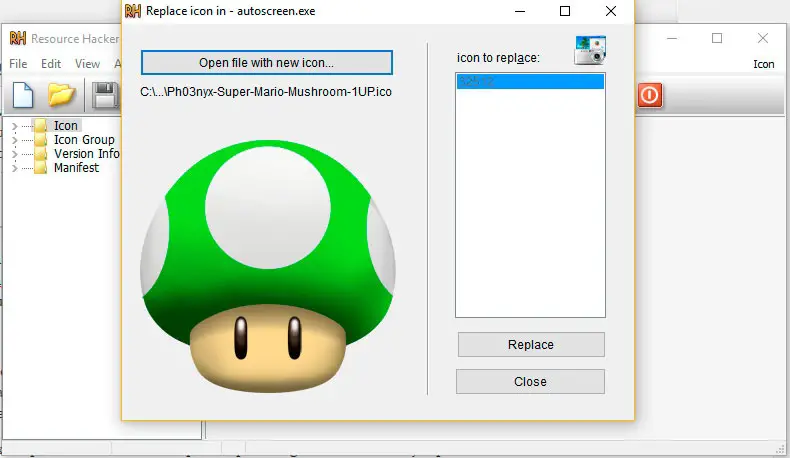Viewport: 790px width, 458px height.
Task: Close the Resource Hacker main window
Action: 763,38
